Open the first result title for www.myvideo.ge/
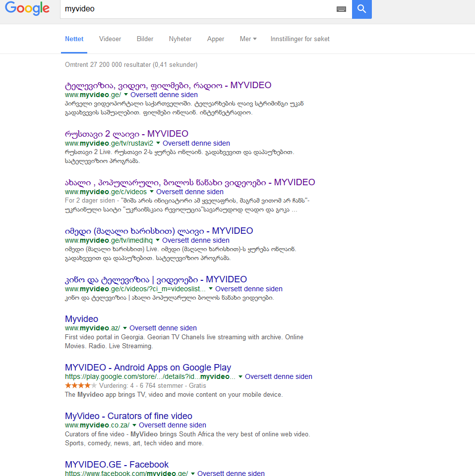The width and height of the screenshot is (475, 476). [x=168, y=85]
